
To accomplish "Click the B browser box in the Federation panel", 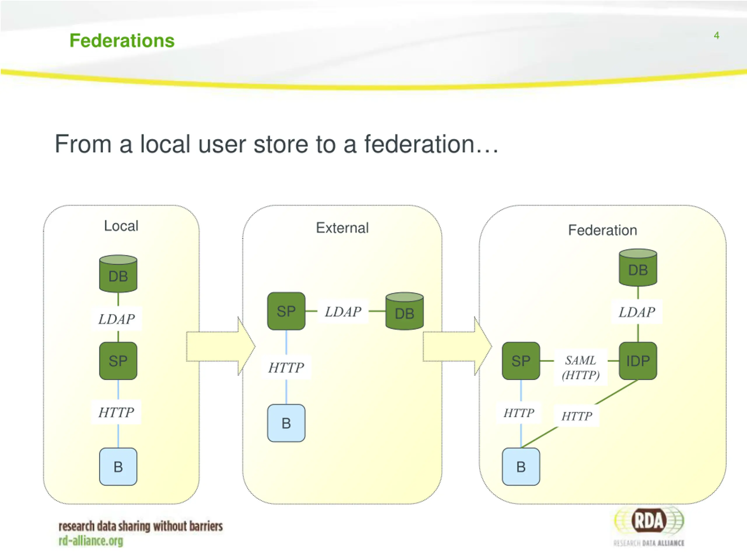I will 521,467.
